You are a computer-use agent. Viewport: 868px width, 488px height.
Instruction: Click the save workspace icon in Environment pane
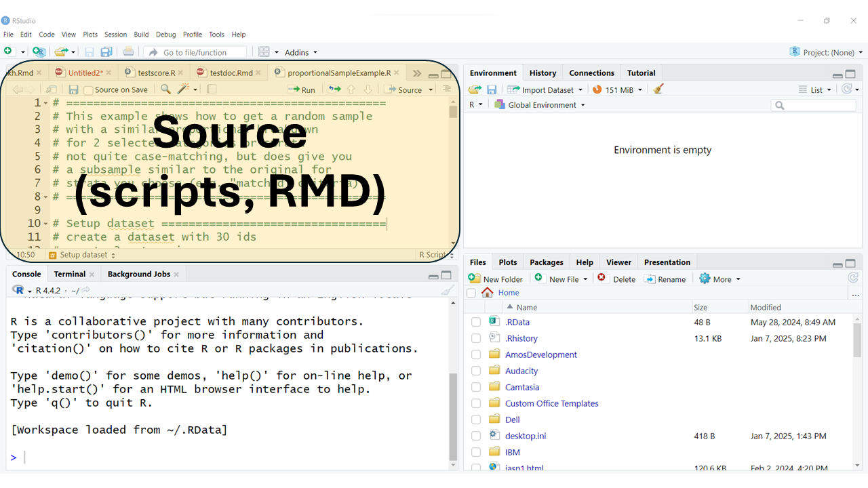tap(492, 89)
